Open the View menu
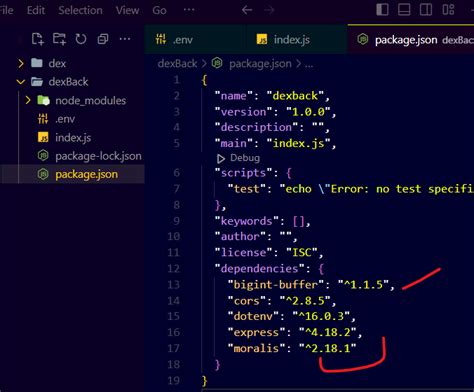The height and width of the screenshot is (392, 474). click(127, 10)
